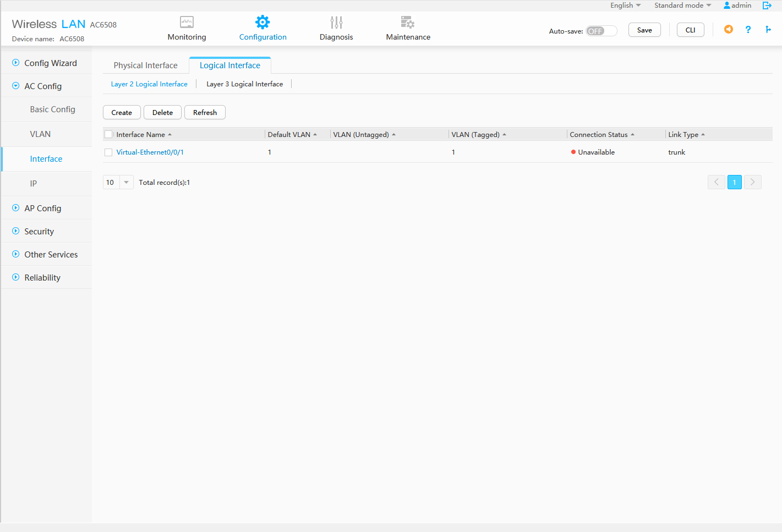Toggle the Auto-save switch
782x532 pixels.
tap(601, 31)
